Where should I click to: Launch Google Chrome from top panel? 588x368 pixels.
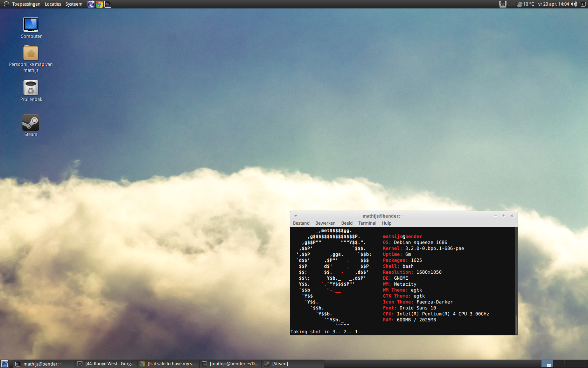click(99, 4)
